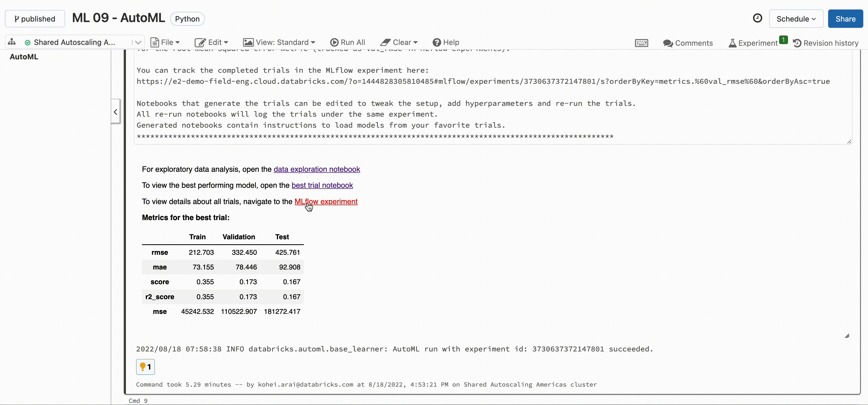Screen dimensions: 868x405
Task: Click the clock icon next to Schedule
Action: (757, 18)
